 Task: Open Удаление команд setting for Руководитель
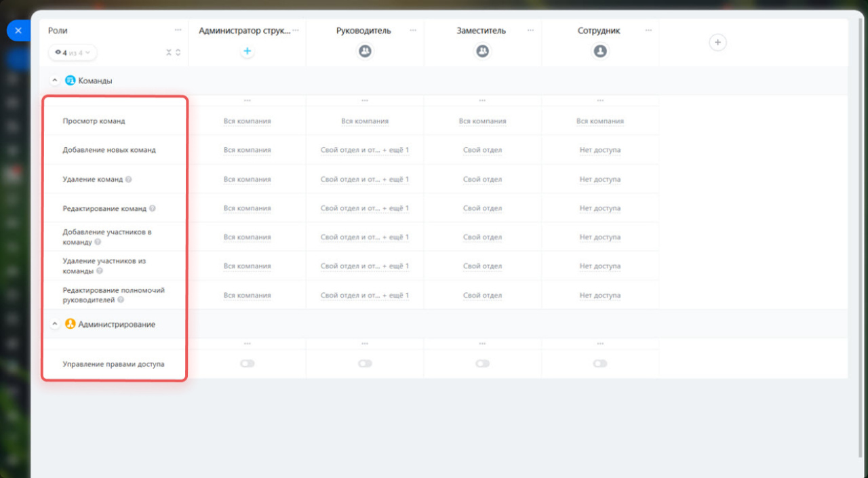click(365, 180)
